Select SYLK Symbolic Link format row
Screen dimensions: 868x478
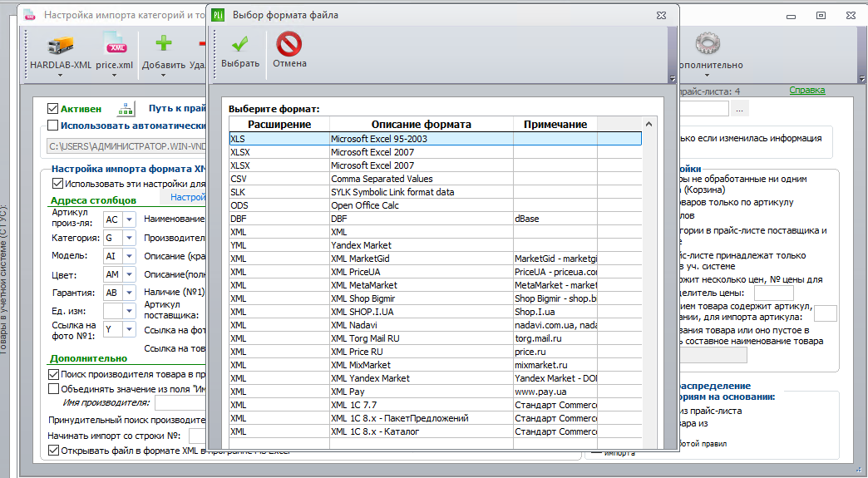(435, 192)
